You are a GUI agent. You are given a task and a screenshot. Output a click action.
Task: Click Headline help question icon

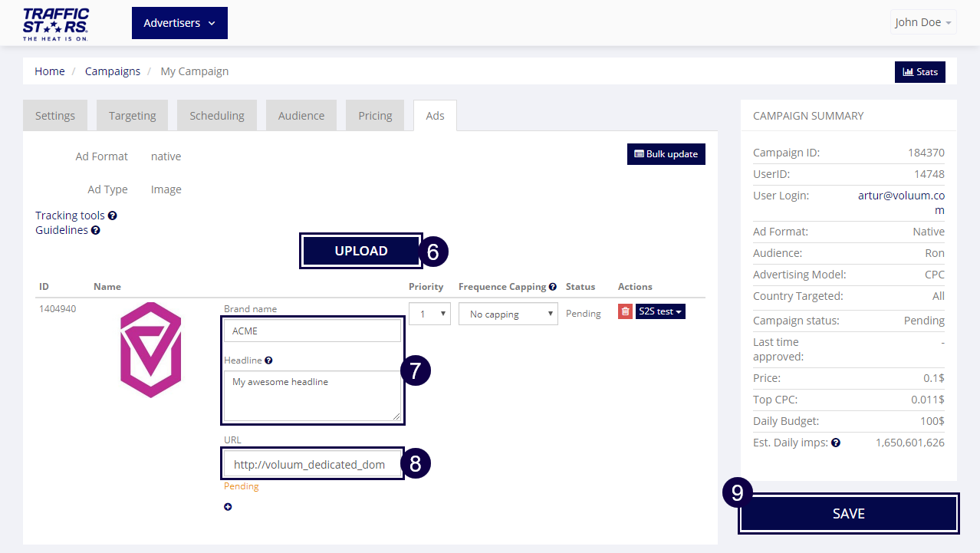(x=268, y=360)
